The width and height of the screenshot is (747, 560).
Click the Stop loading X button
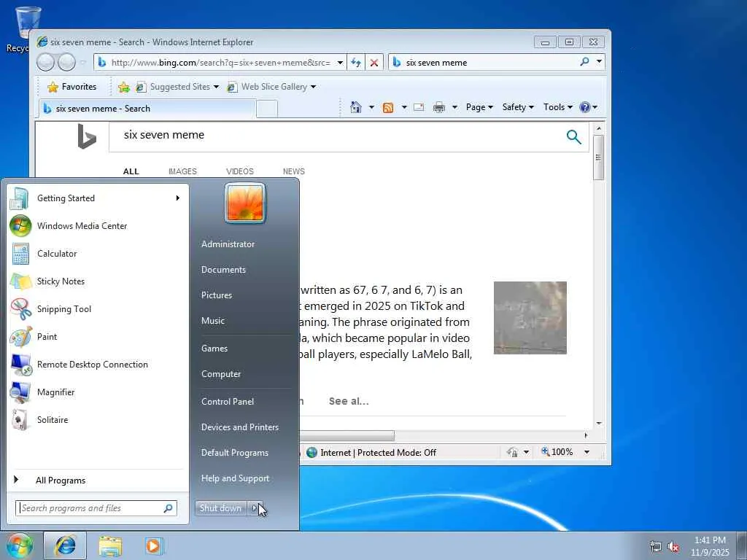pos(374,63)
